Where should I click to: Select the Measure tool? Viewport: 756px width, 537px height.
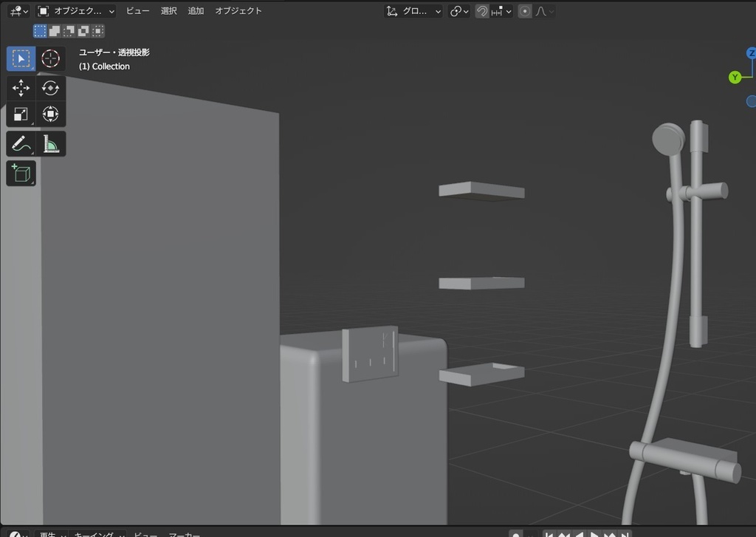50,144
